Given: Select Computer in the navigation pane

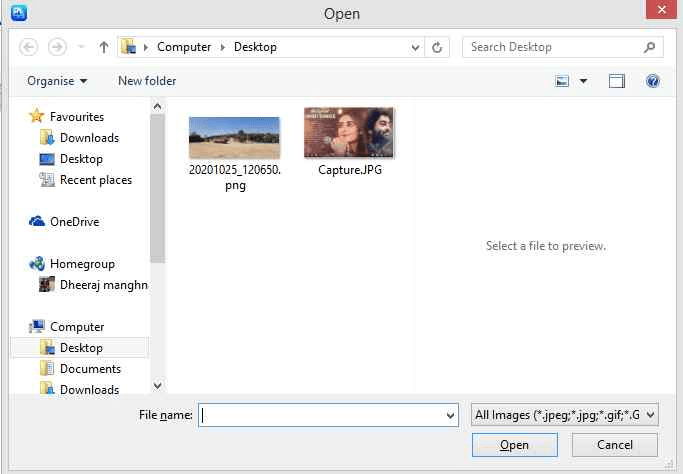Looking at the screenshot, I should (77, 326).
